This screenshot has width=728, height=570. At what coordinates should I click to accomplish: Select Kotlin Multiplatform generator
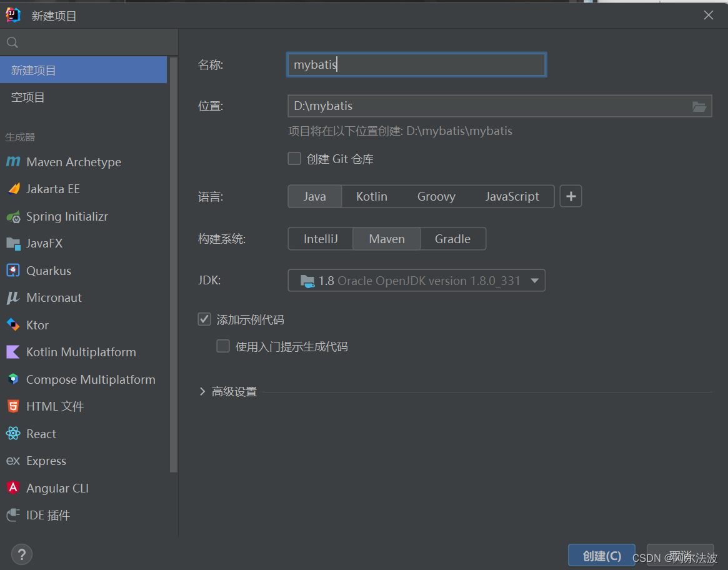(84, 352)
